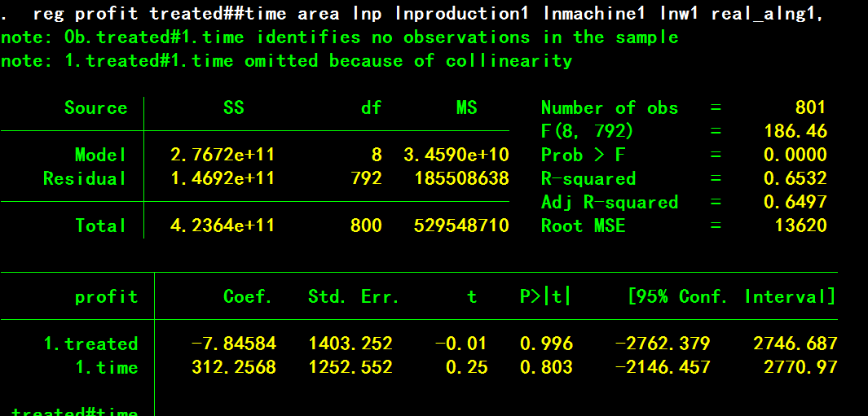Click the '1.treated' variable row label
The image size is (868, 416).
click(90, 344)
